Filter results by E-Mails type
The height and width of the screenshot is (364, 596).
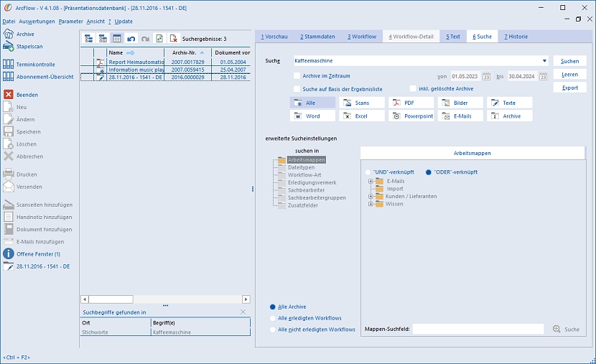coord(460,116)
